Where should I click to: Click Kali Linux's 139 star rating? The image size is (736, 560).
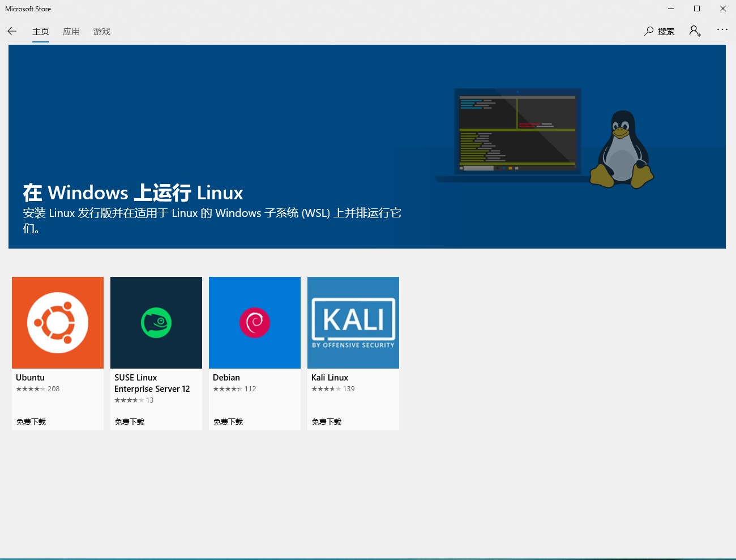coord(333,389)
